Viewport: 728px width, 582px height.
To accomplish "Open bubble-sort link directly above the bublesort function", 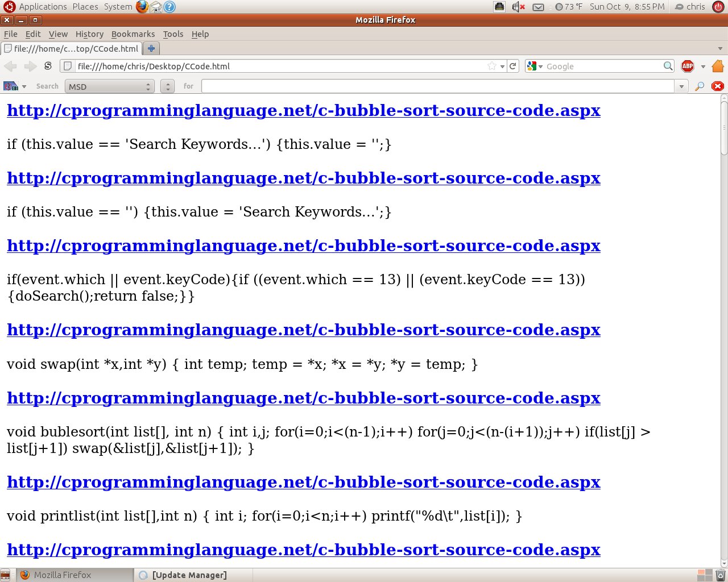I will [304, 398].
